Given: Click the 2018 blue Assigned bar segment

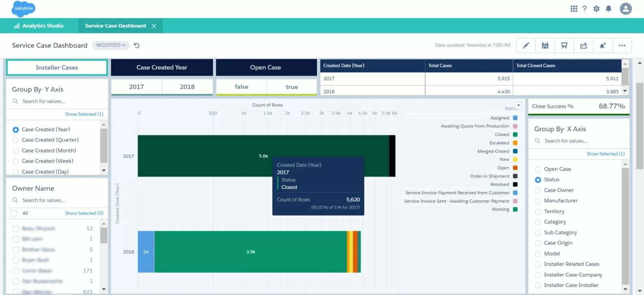Looking at the screenshot, I should 146,252.
